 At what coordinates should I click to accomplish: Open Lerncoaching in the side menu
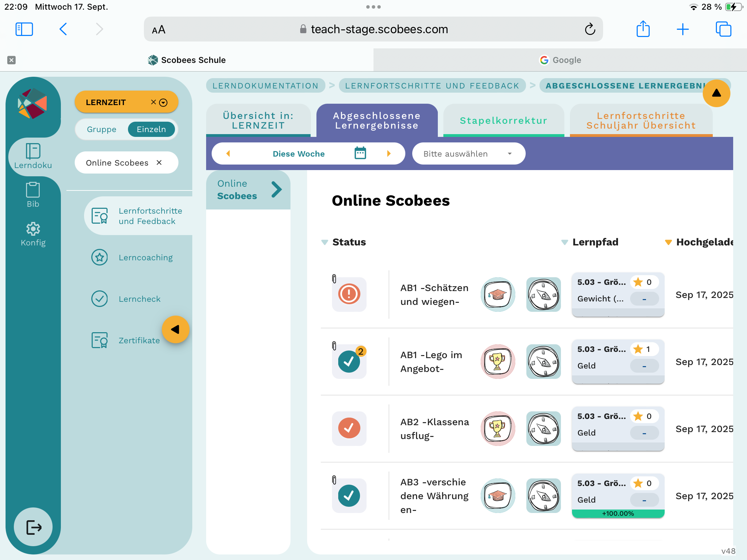[145, 258]
